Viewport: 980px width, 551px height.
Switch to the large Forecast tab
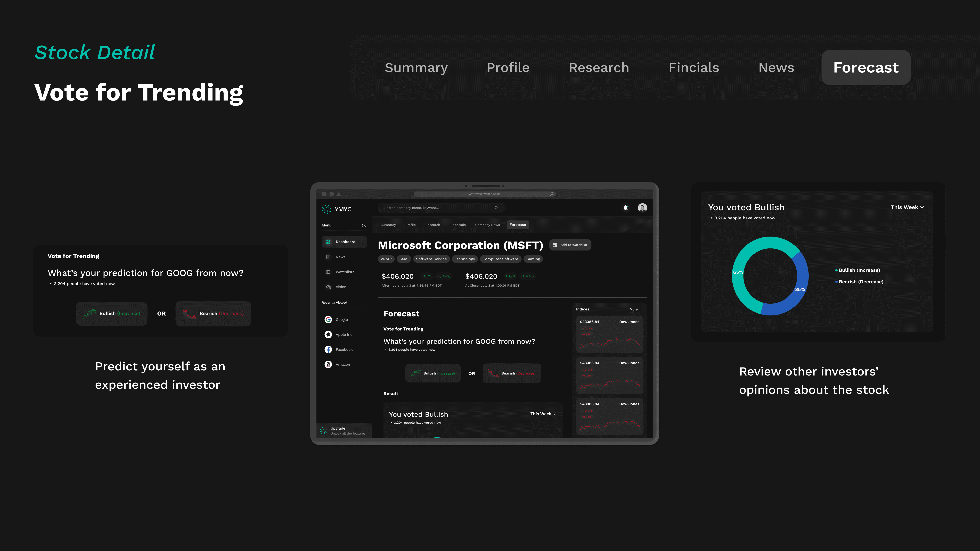[x=865, y=67]
